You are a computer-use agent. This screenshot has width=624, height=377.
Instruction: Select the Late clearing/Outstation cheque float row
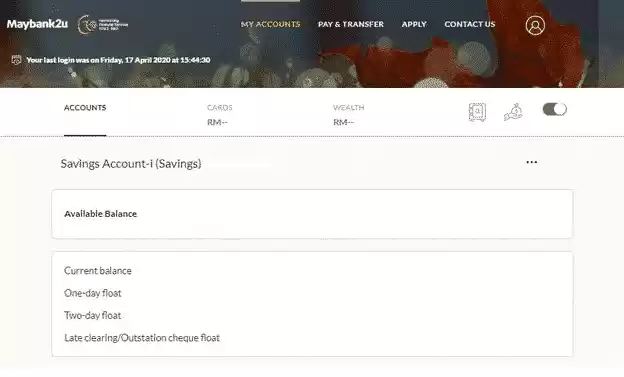tap(312, 338)
